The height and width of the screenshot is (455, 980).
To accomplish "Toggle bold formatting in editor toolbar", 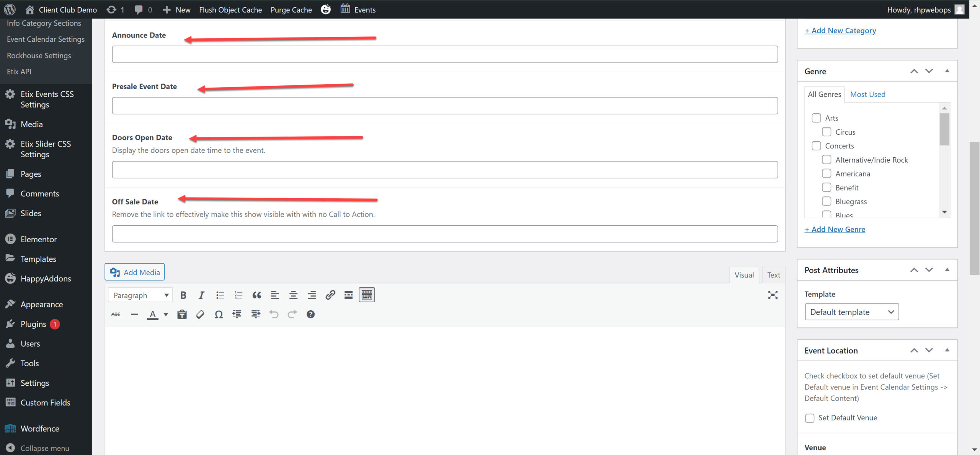I will point(183,295).
